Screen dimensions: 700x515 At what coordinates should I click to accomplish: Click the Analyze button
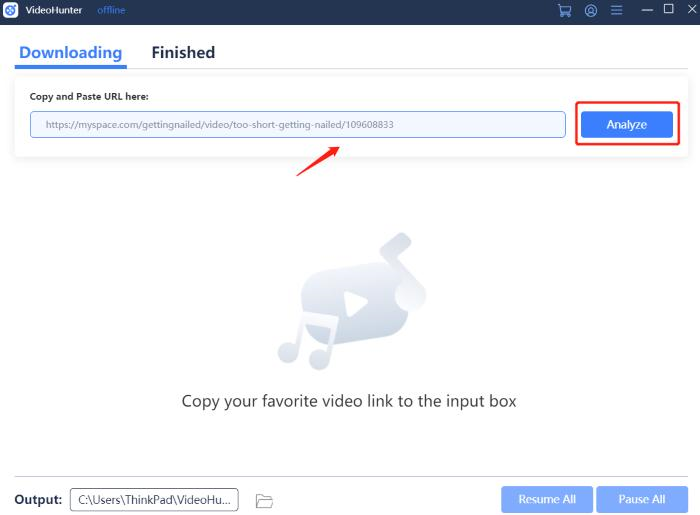[x=627, y=125]
